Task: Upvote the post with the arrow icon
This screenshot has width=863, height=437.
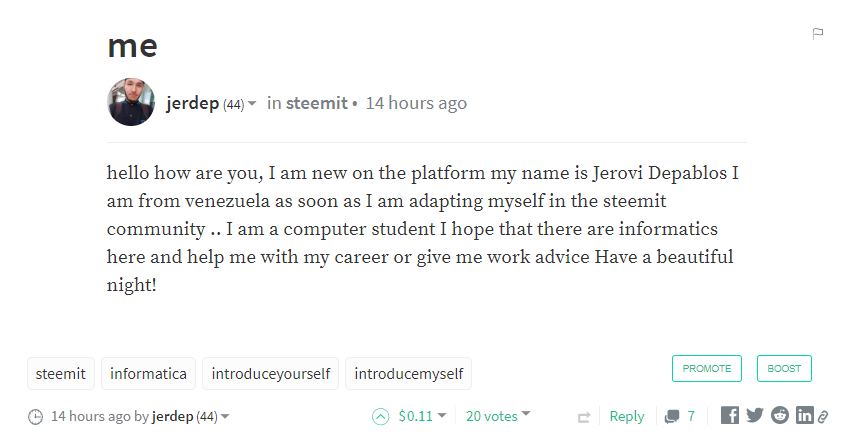Action: click(x=380, y=417)
